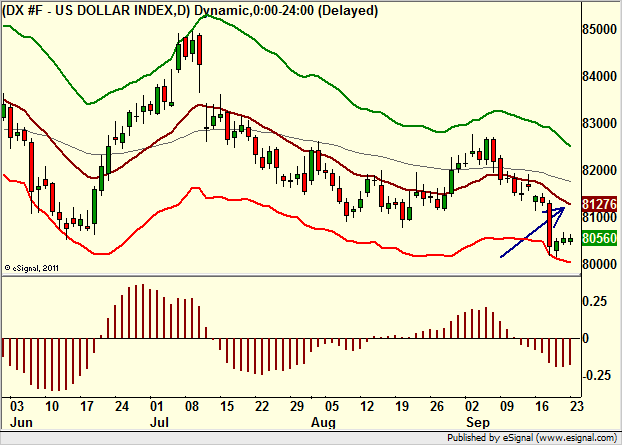
Task: Click the 23 date label in September
Action: [x=576, y=407]
